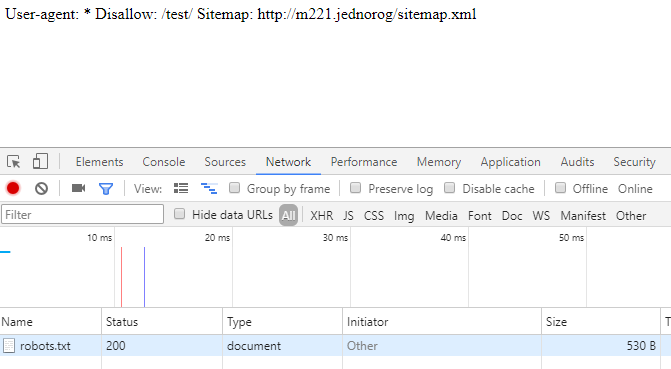Open the Online throttling dropdown
This screenshot has height=369, width=671.
(635, 189)
